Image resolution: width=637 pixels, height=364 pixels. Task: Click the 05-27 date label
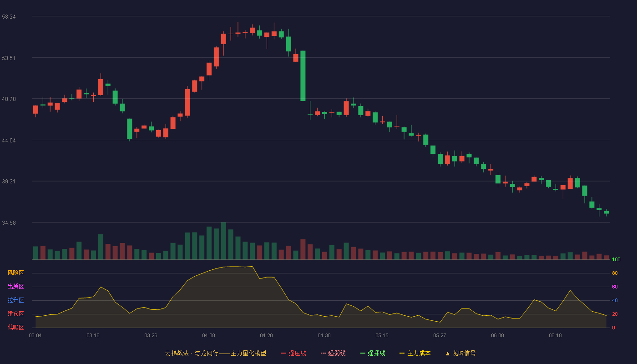click(x=440, y=335)
